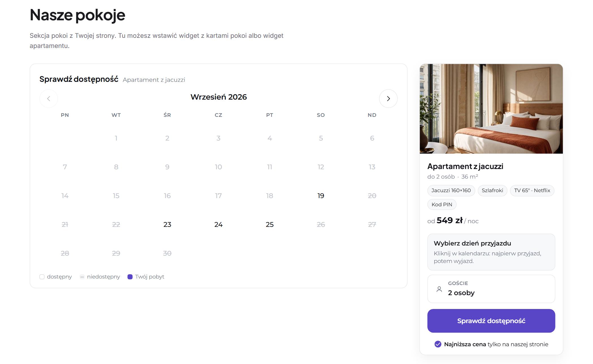Click the 'Wybierz dzień przyjazdu' info box
The image size is (593, 364).
(491, 252)
